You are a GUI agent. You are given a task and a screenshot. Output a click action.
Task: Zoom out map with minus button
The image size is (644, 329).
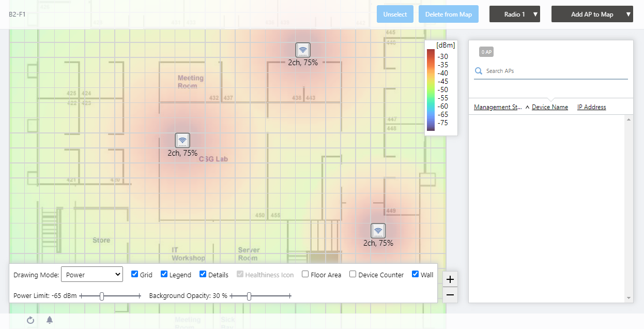point(450,295)
